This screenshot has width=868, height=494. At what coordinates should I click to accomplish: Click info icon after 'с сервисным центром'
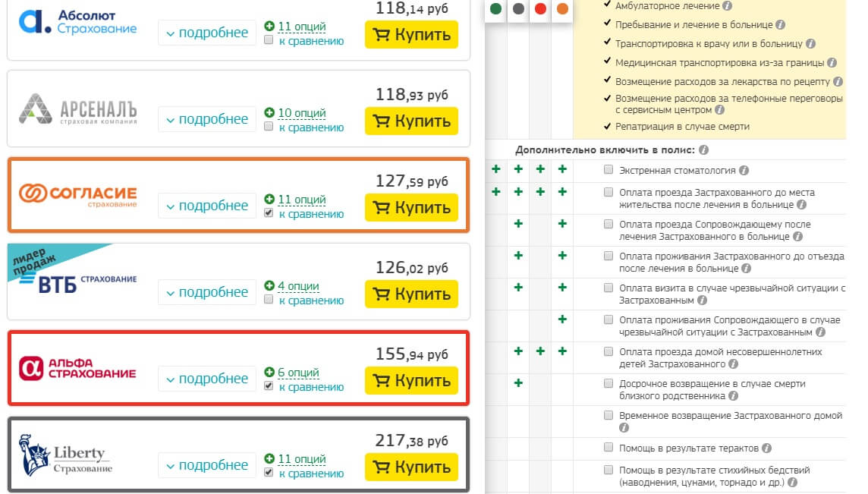pos(719,110)
